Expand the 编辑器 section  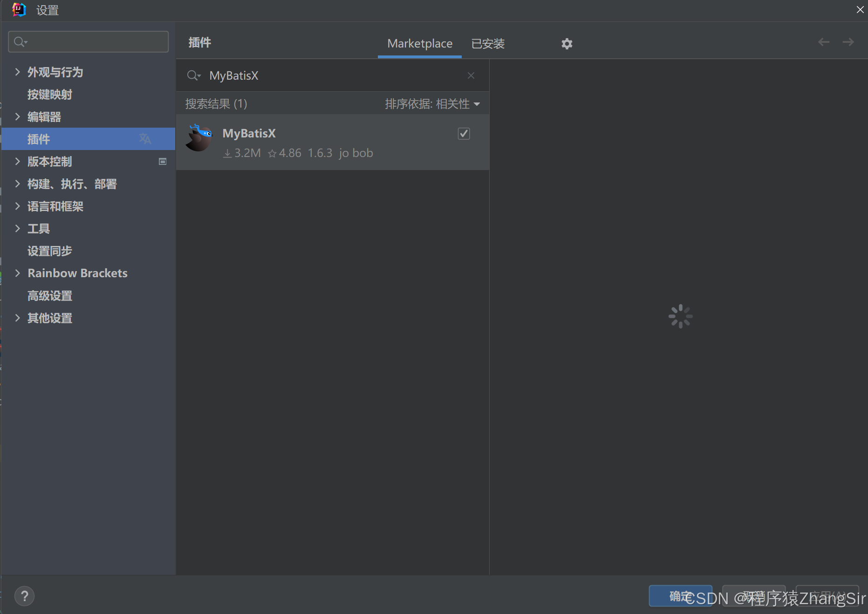click(x=17, y=116)
